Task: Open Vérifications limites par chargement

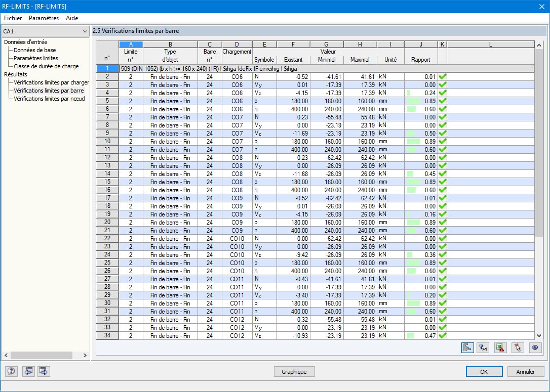Action: [x=51, y=82]
